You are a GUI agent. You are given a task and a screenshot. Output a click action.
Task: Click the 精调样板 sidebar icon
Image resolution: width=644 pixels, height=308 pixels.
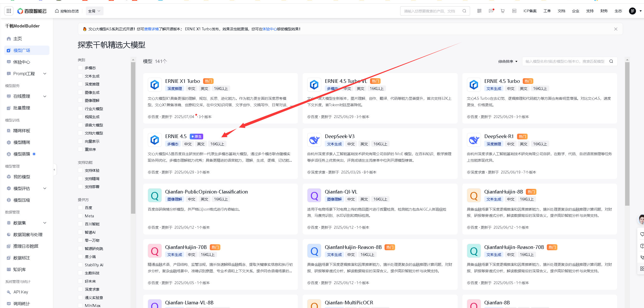click(9, 131)
